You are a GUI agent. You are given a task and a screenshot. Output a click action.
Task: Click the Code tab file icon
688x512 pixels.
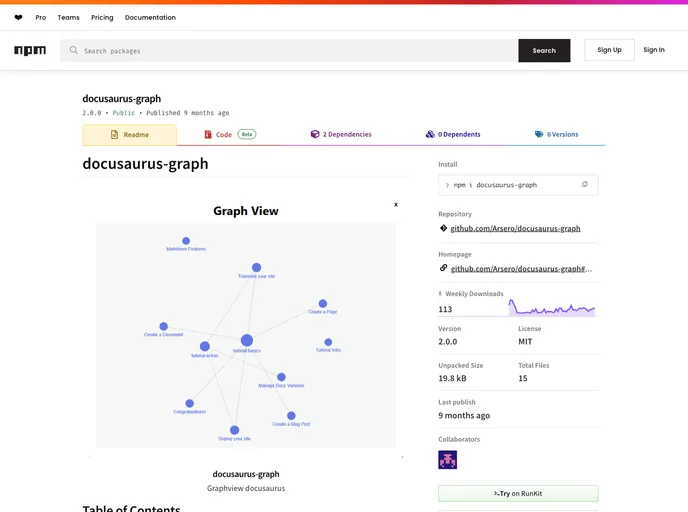click(208, 134)
